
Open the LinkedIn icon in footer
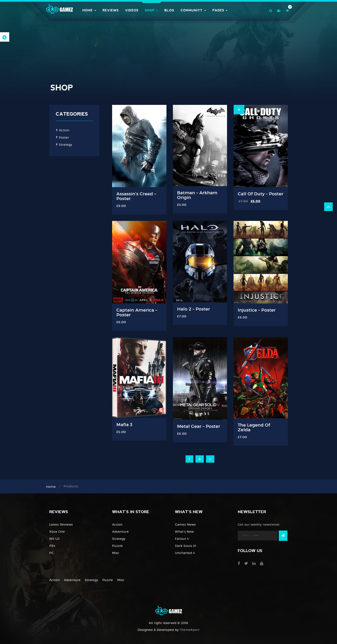tap(254, 563)
